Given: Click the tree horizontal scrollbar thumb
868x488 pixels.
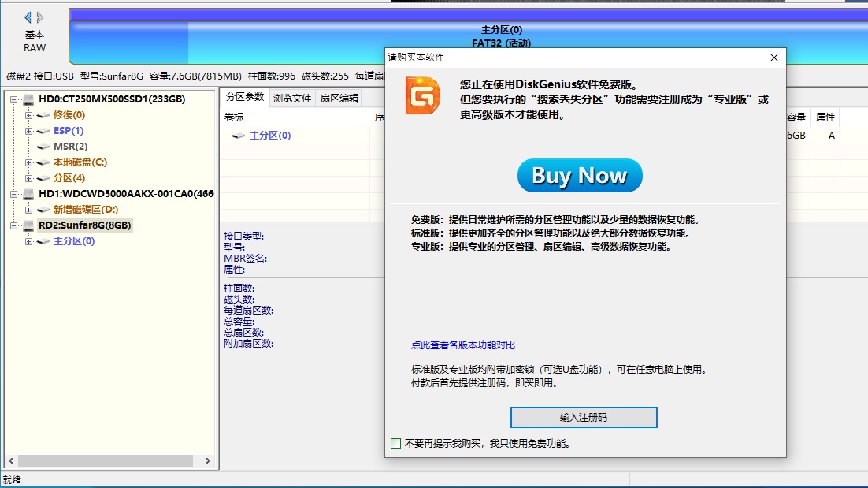Looking at the screenshot, I should [106, 461].
